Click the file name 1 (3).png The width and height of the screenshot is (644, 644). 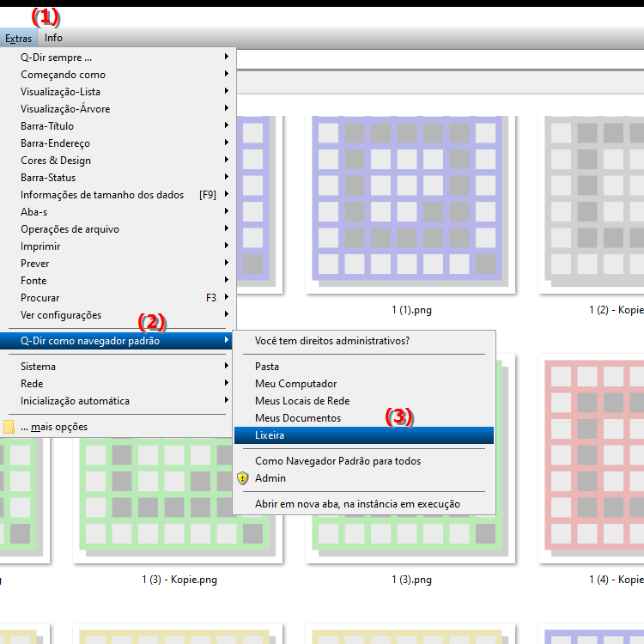[411, 580]
